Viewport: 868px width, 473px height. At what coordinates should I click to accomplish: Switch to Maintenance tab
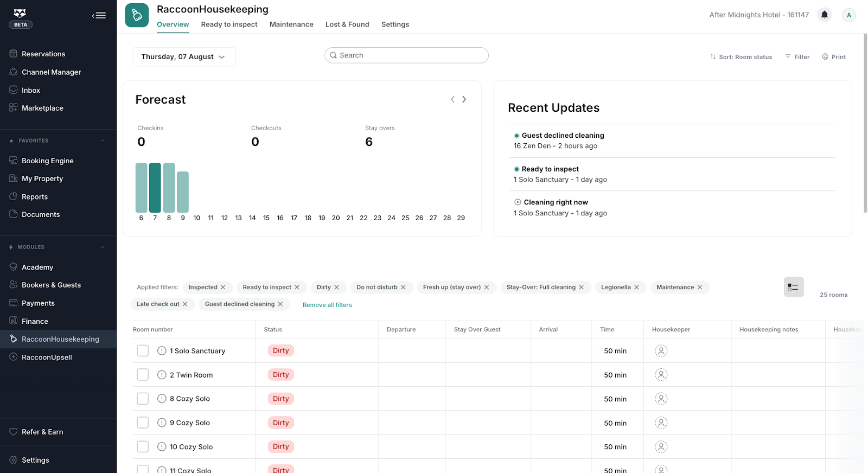pyautogui.click(x=291, y=24)
